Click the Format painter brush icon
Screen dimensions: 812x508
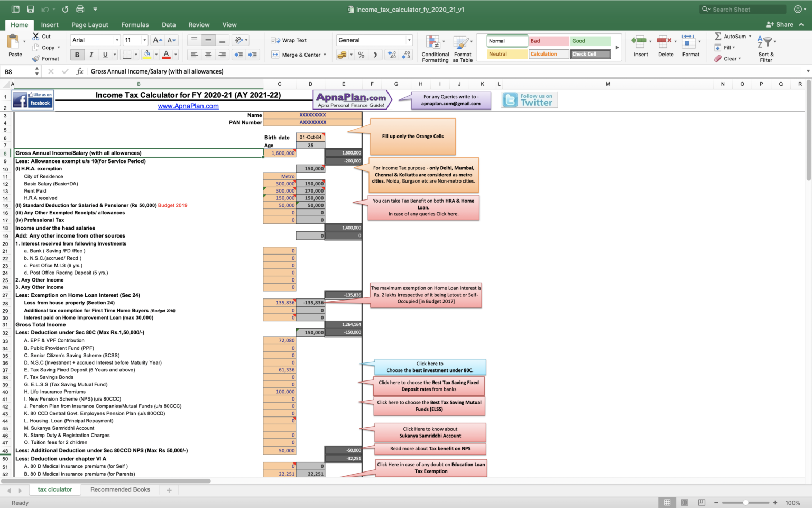pyautogui.click(x=36, y=59)
